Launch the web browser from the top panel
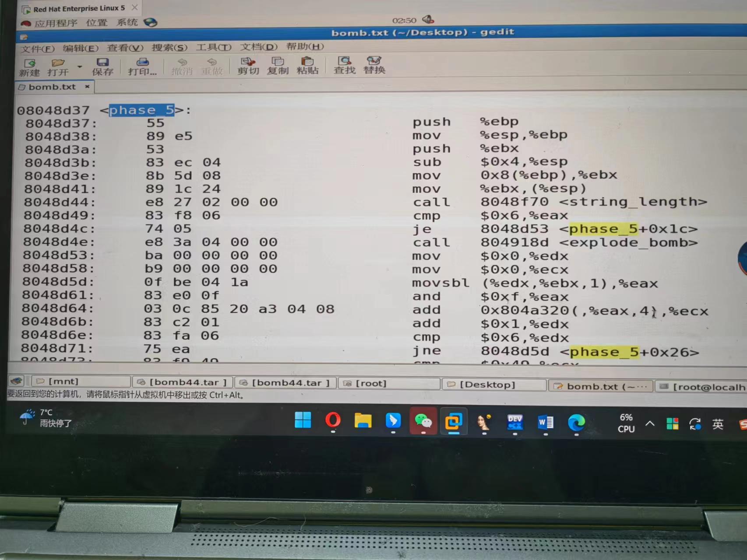This screenshot has width=747, height=560. click(x=151, y=21)
